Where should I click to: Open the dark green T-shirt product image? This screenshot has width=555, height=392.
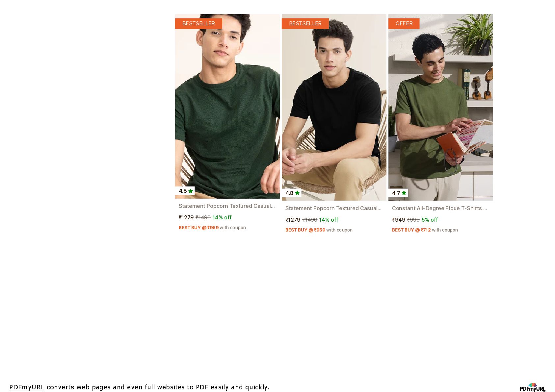[x=227, y=106]
